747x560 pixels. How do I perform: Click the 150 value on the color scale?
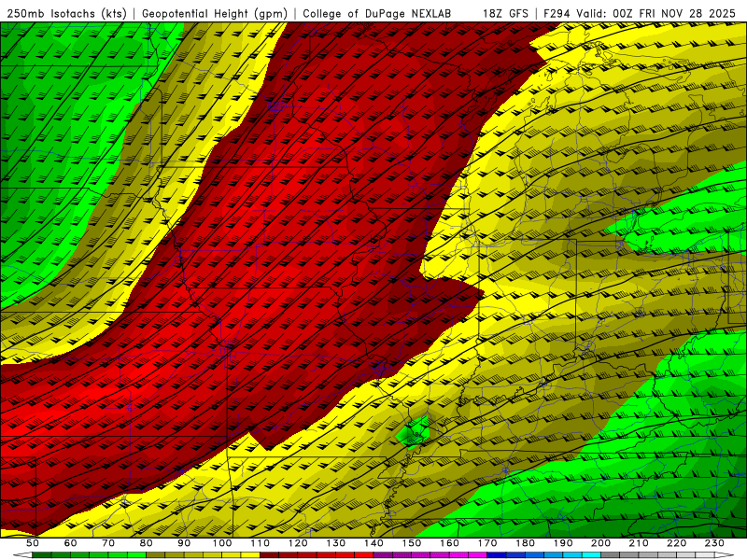[412, 543]
